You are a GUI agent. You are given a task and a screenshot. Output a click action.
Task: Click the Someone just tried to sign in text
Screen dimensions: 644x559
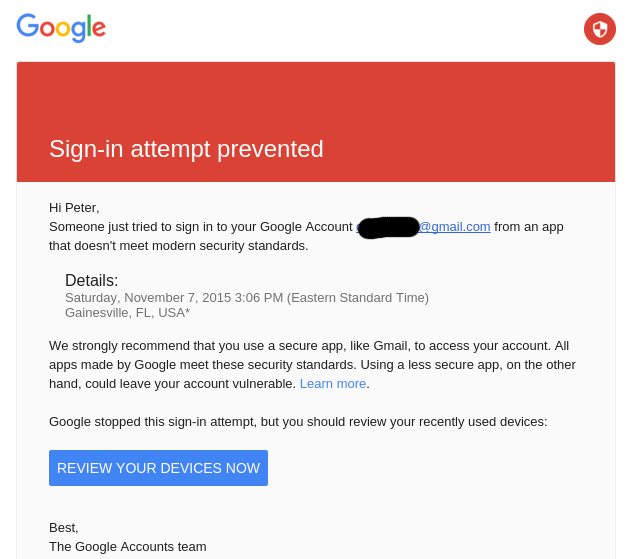click(x=201, y=227)
